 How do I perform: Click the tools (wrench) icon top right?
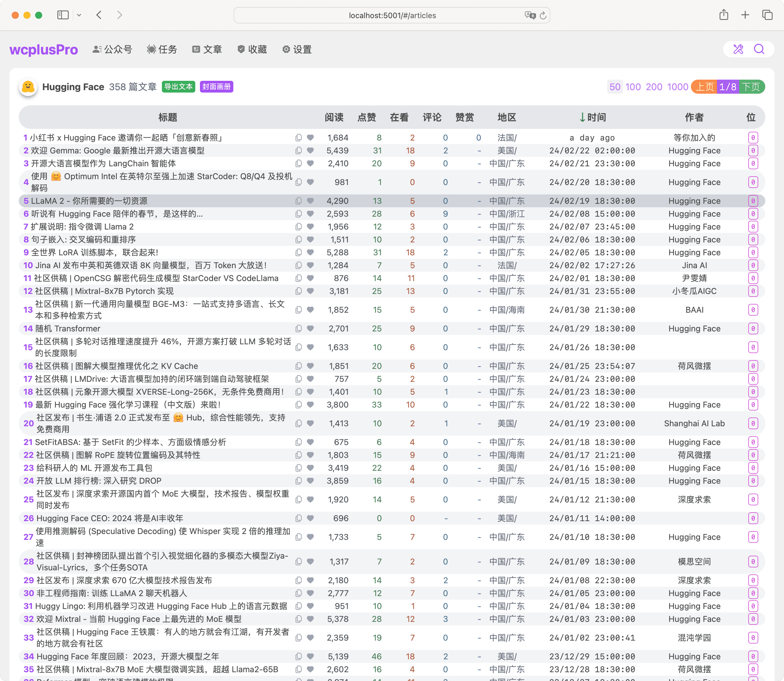coord(738,49)
